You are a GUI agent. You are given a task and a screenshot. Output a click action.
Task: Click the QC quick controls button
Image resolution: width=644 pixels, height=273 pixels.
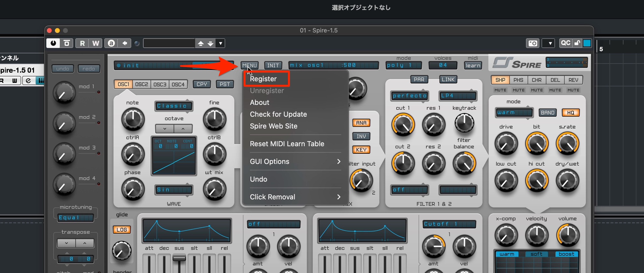(565, 43)
